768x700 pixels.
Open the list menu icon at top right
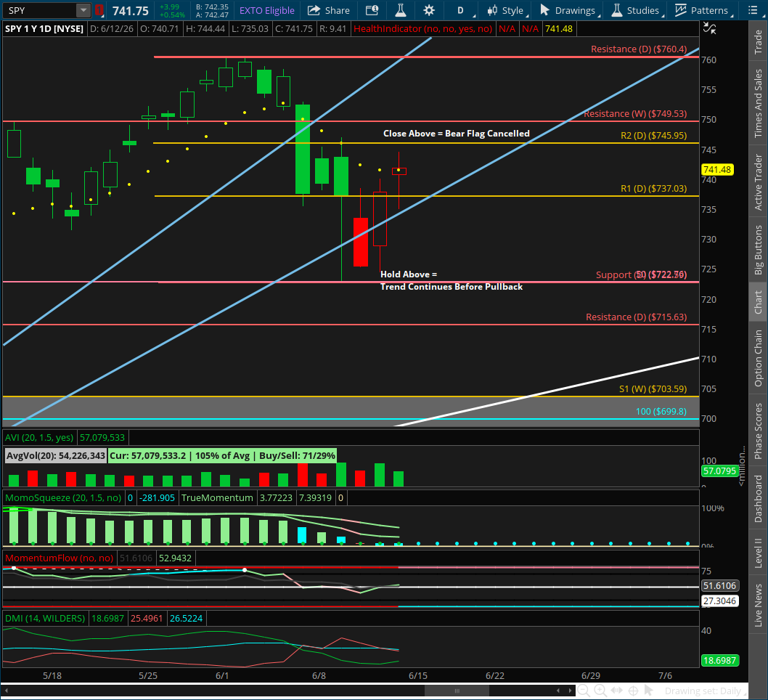753,10
